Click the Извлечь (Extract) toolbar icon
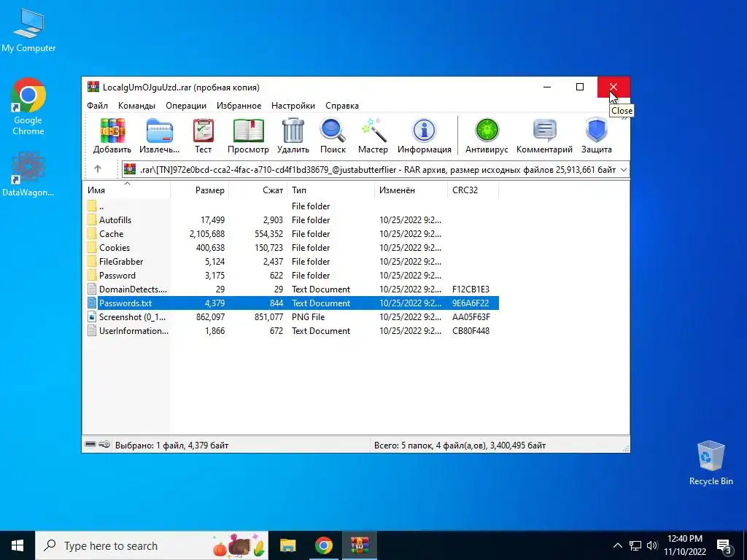This screenshot has width=747, height=560. pos(159,136)
